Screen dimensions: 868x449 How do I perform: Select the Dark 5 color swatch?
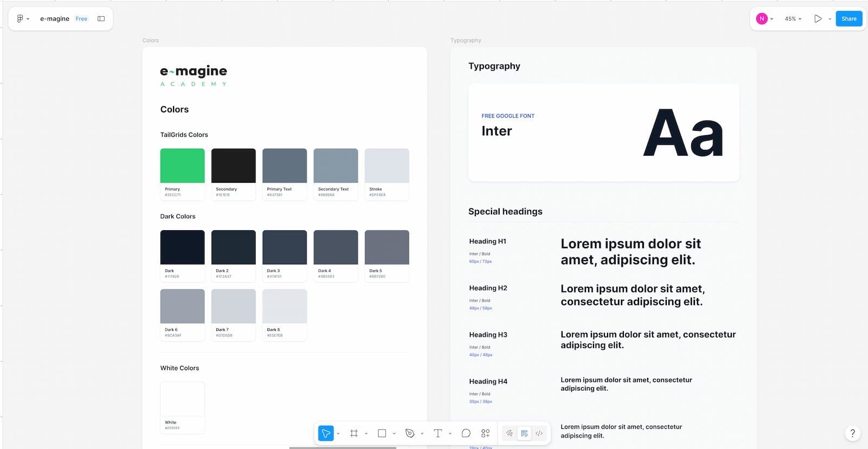click(387, 247)
